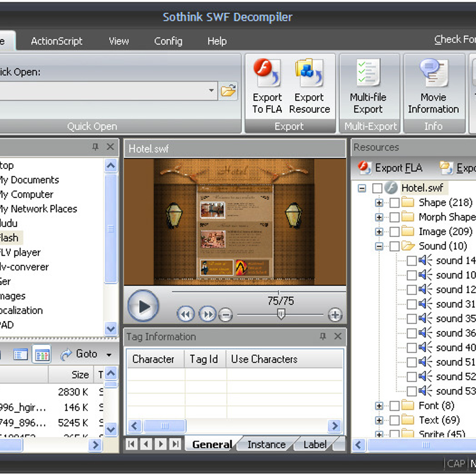
Task: Check the Sound (10) checkbox
Action: 394,246
